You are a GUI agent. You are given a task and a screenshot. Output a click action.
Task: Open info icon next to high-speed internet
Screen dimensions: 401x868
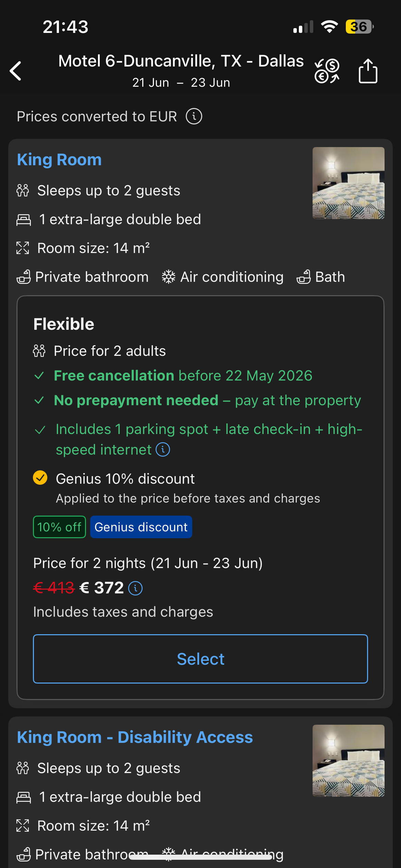163,449
